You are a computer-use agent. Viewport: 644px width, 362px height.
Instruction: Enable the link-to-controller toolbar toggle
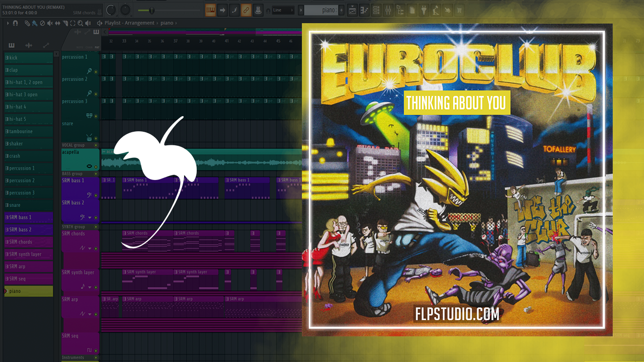coord(246,10)
